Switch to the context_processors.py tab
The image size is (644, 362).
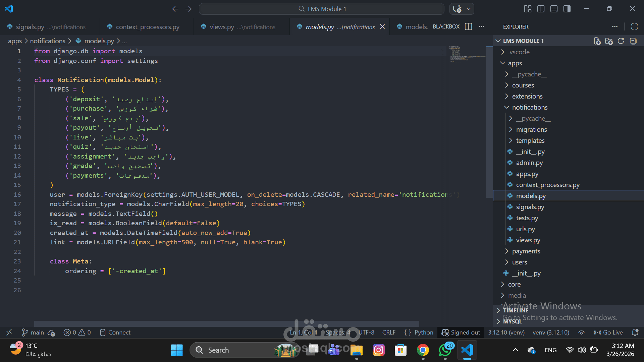tap(147, 27)
